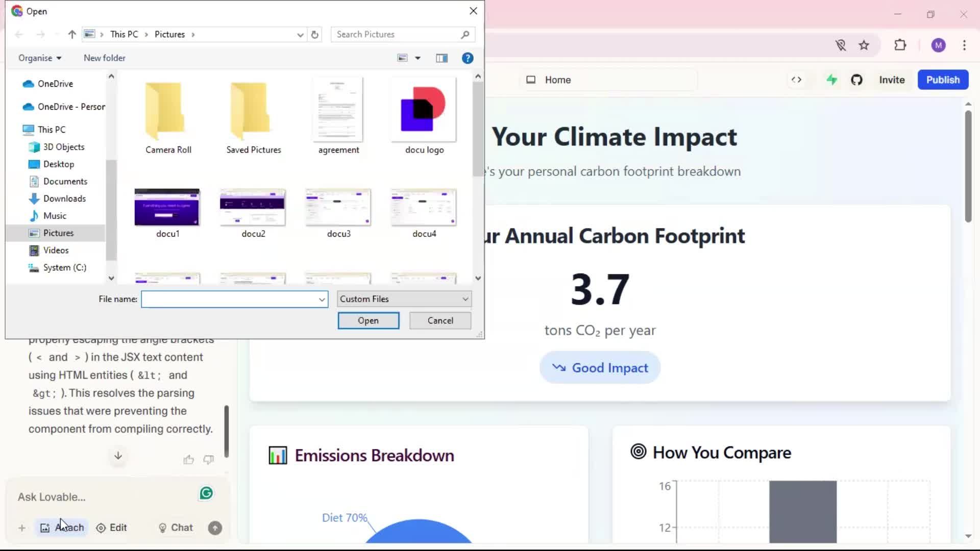980x551 pixels.
Task: Open the Chrome three-dot menu
Action: 964,45
